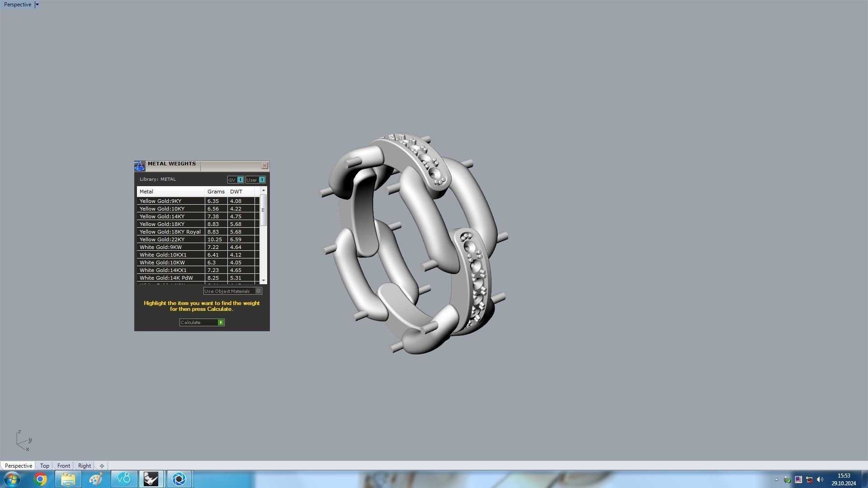Select the Yellow Gold:9KY row
The height and width of the screenshot is (488, 868).
tap(198, 201)
